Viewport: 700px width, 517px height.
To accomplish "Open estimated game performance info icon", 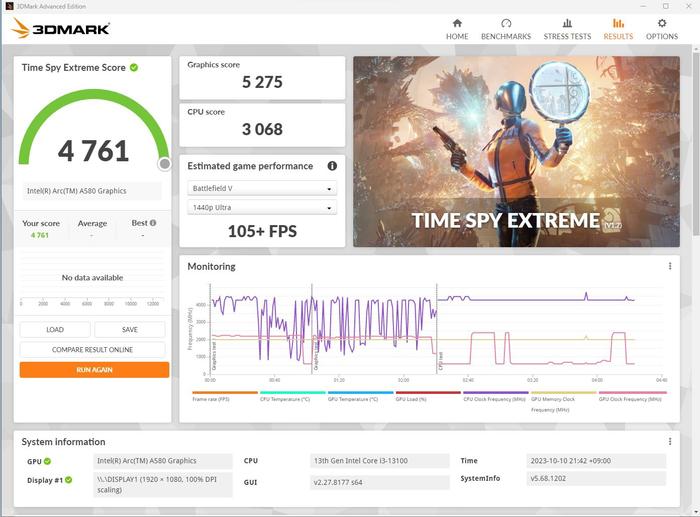I will (332, 166).
